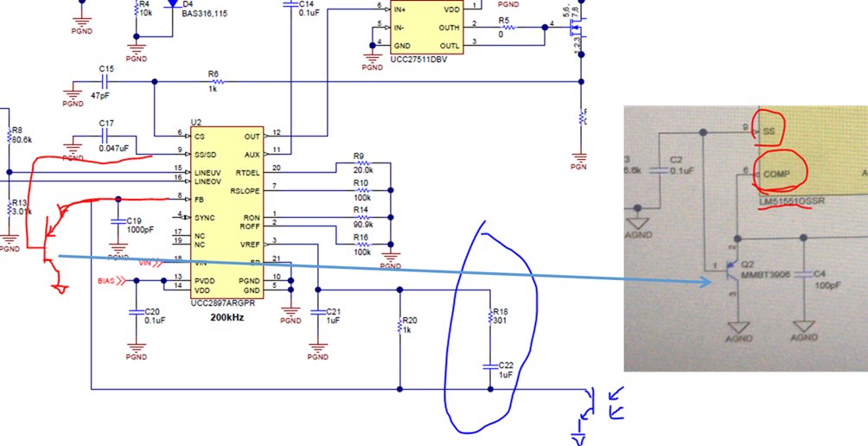Click the R20 resistor symbol
Screen dimensions: 868x446
click(399, 325)
